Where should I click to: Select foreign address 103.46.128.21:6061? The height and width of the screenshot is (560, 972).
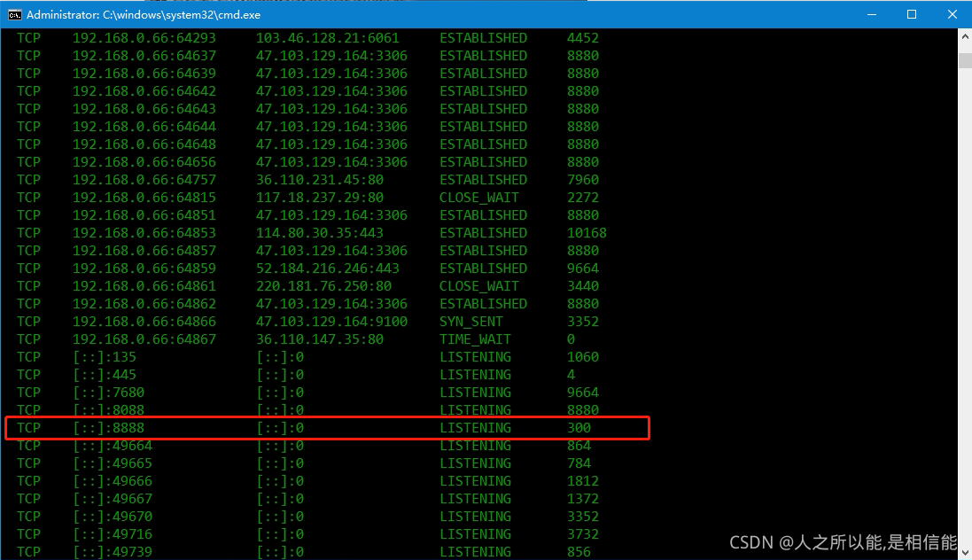click(327, 38)
